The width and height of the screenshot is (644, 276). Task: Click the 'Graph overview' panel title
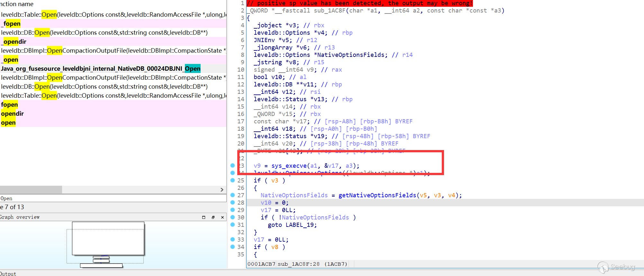click(20, 217)
